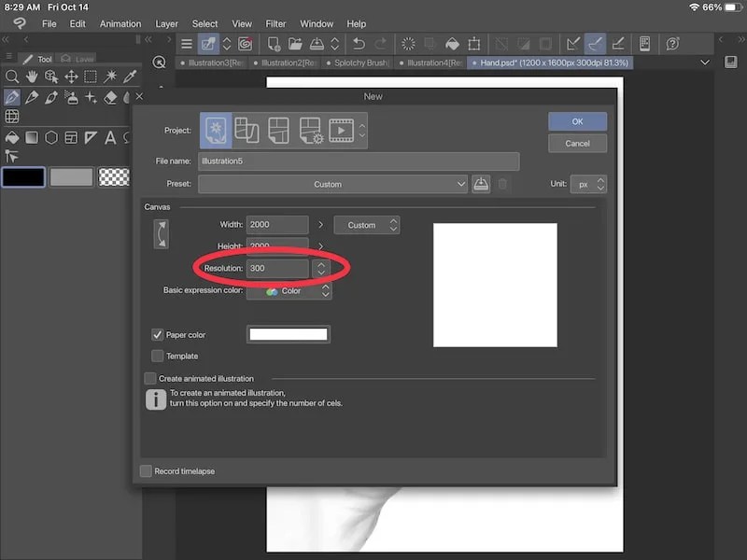The image size is (747, 560).
Task: Select the Eyedropper tool
Action: (130, 77)
